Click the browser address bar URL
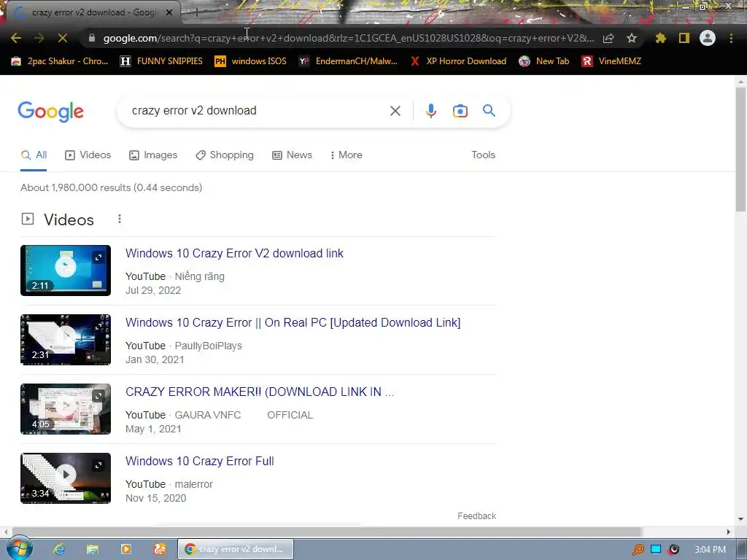This screenshot has height=560, width=747. 349,38
